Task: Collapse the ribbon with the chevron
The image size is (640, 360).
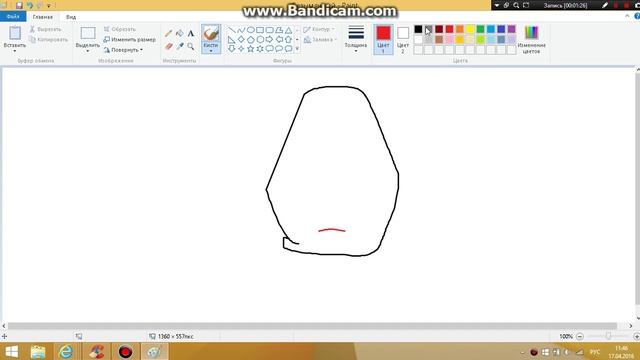Action: 627,16
